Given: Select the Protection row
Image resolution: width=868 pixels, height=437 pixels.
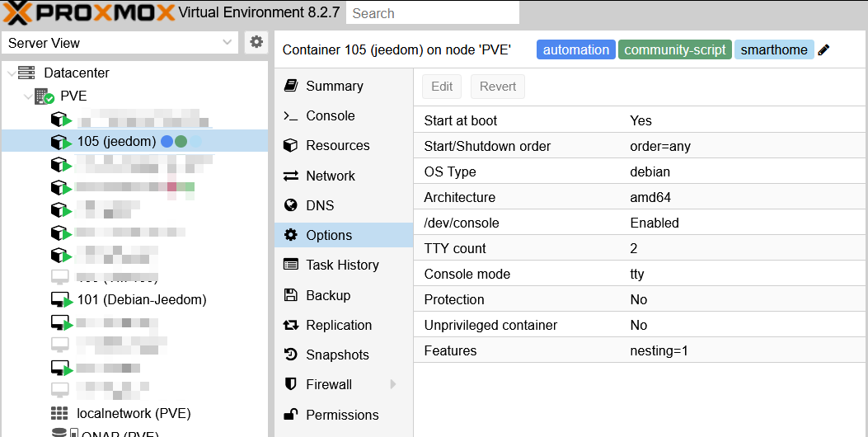Looking at the screenshot, I should click(x=640, y=299).
